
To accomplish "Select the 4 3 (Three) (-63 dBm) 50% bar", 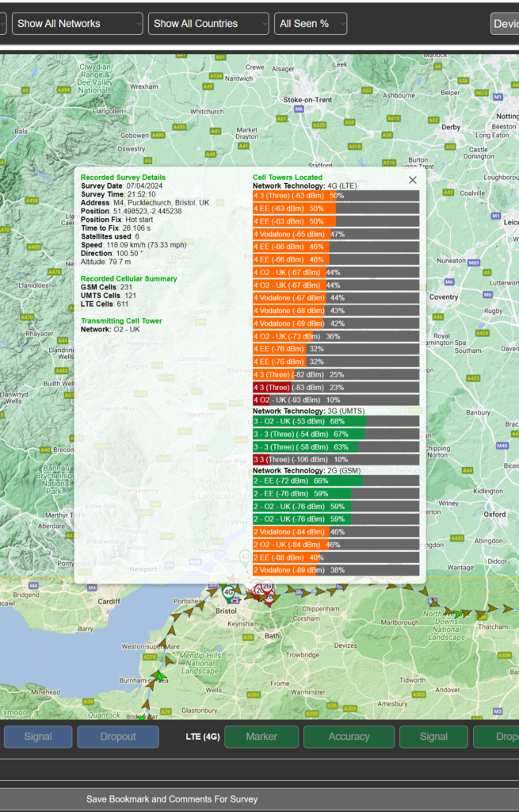I will [336, 196].
